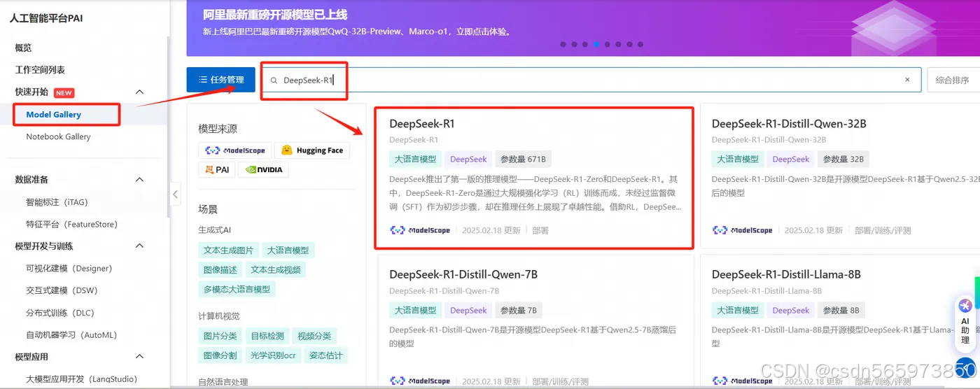Filter by NVIDIA model source

(x=263, y=169)
